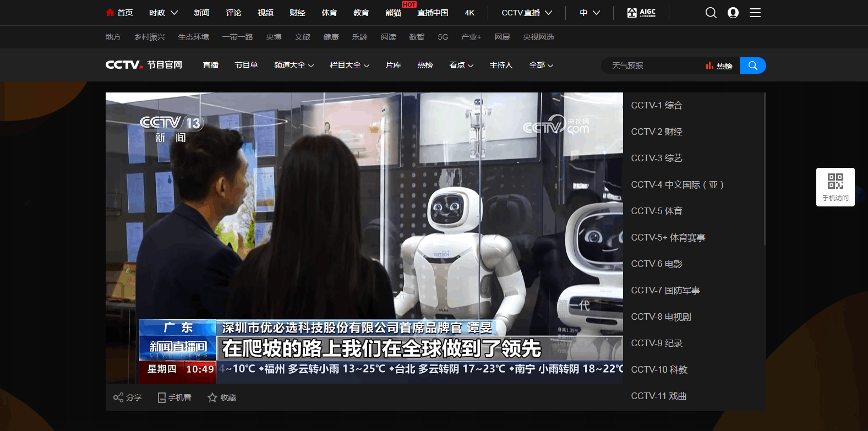Click the CCTV 节目官网 logo
Image resolution: width=868 pixels, height=431 pixels.
click(144, 65)
